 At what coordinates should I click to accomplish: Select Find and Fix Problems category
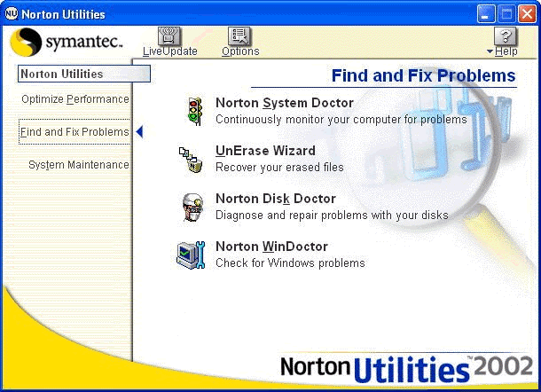tap(74, 132)
